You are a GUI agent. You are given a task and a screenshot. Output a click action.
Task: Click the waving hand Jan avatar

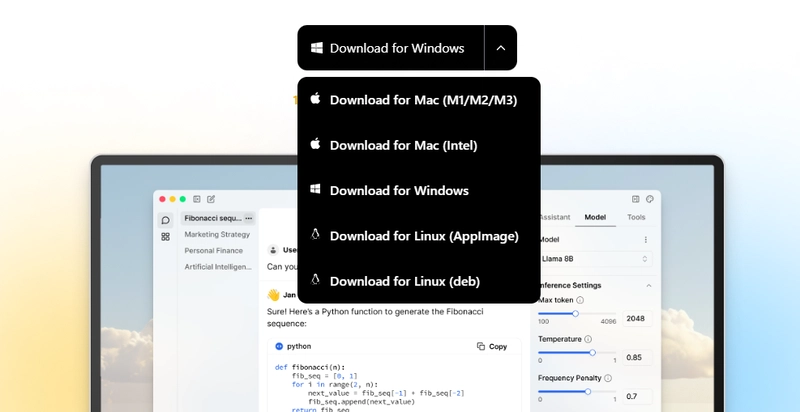click(273, 295)
